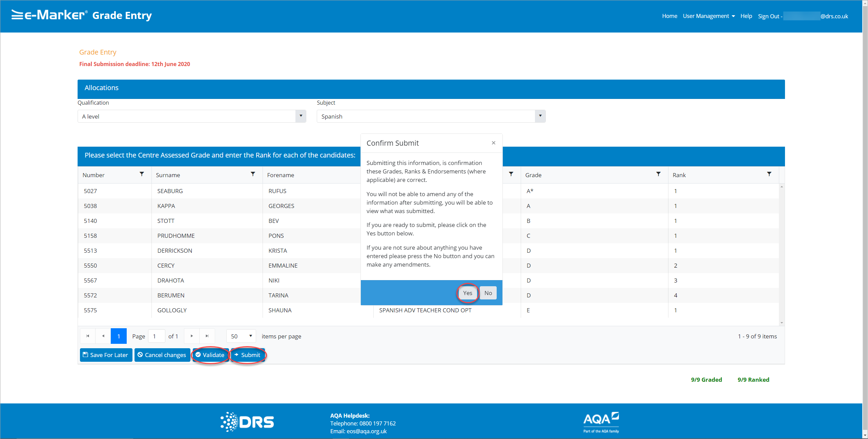
Task: Go to last page arrow icon
Action: [x=207, y=336]
